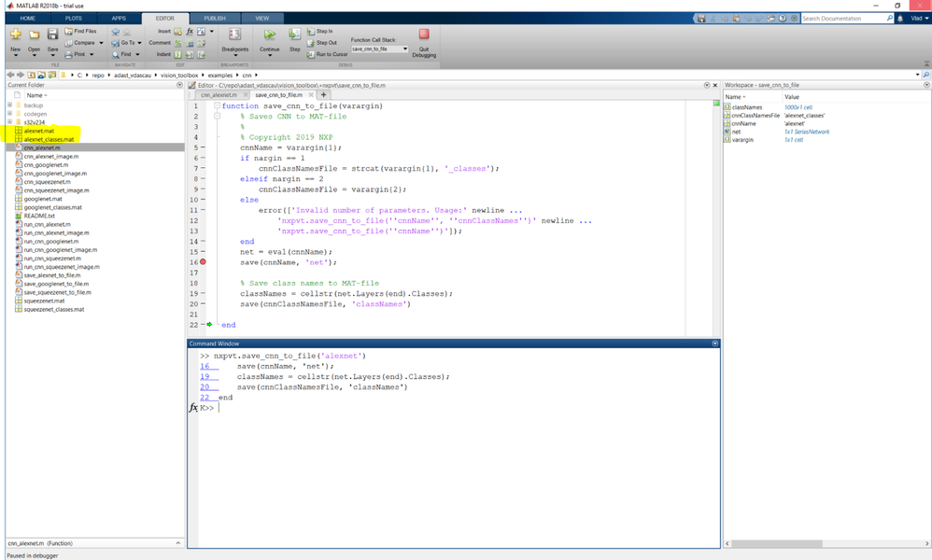Click vision_toolbox in the folder path
Viewport: 932px width, 560px height.
point(179,76)
